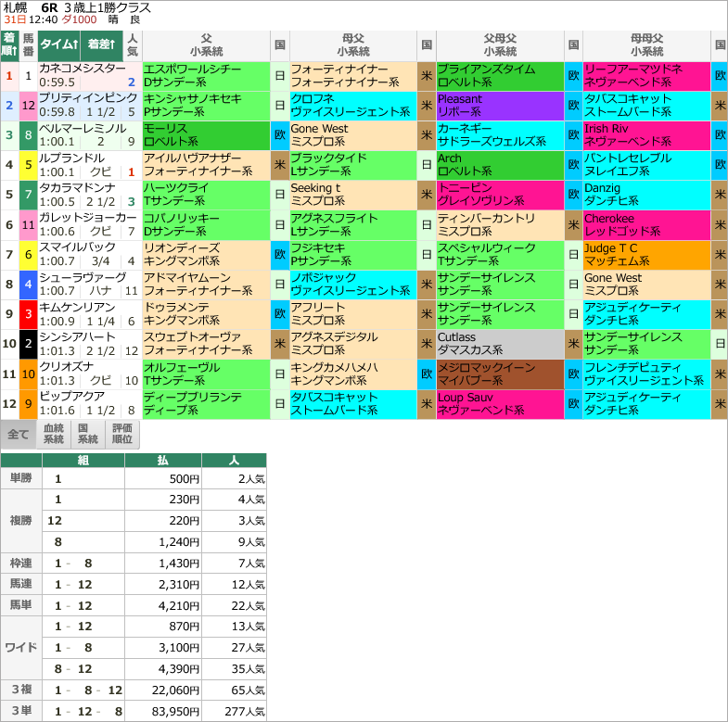Click the 3単 payout row label
Image resolution: width=728 pixels, height=722 pixels.
[x=20, y=711]
